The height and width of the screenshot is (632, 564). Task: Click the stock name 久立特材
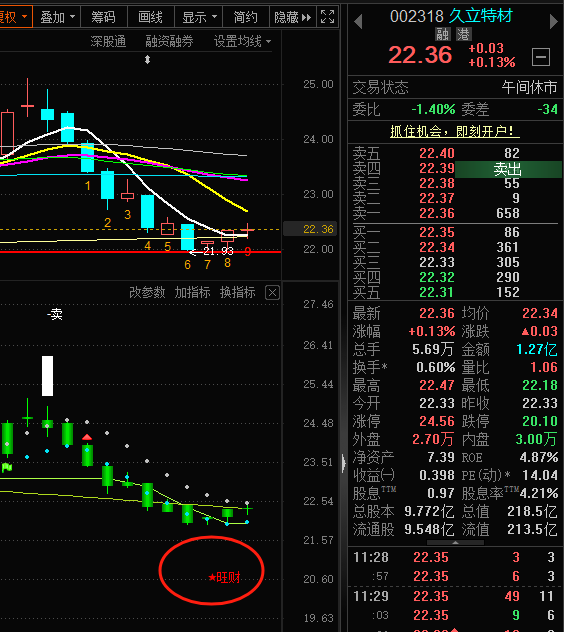click(x=480, y=16)
